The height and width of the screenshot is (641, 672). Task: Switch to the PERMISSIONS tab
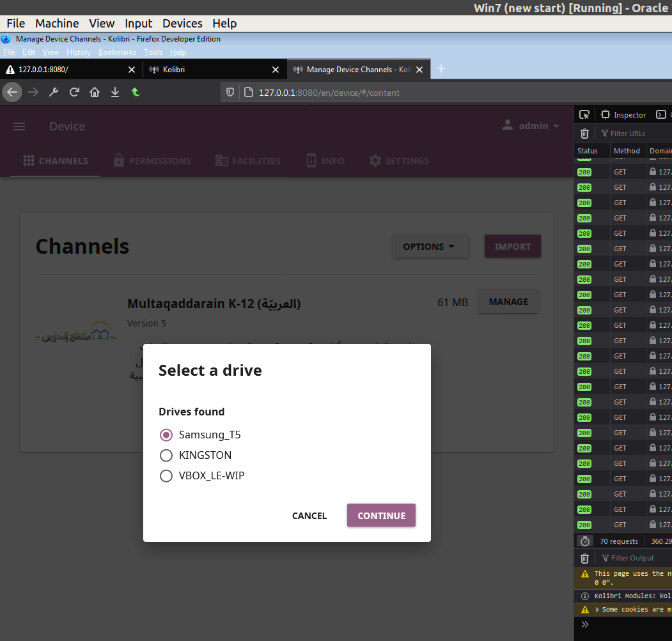click(153, 161)
